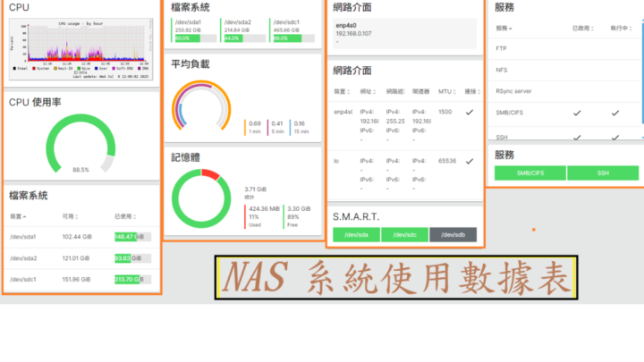644x362 pixels.
Task: Sort services table by 服務 name
Action: [x=504, y=29]
